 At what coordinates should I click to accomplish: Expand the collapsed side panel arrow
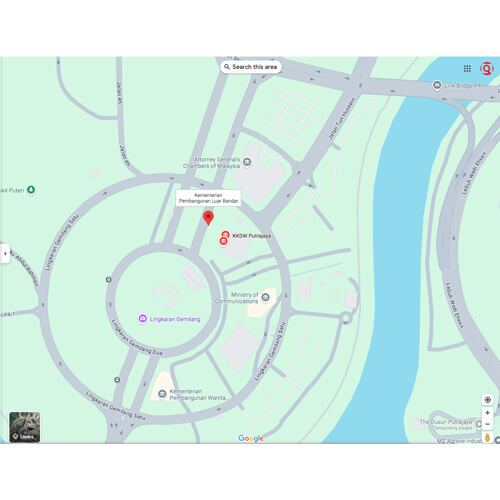(x=5, y=254)
